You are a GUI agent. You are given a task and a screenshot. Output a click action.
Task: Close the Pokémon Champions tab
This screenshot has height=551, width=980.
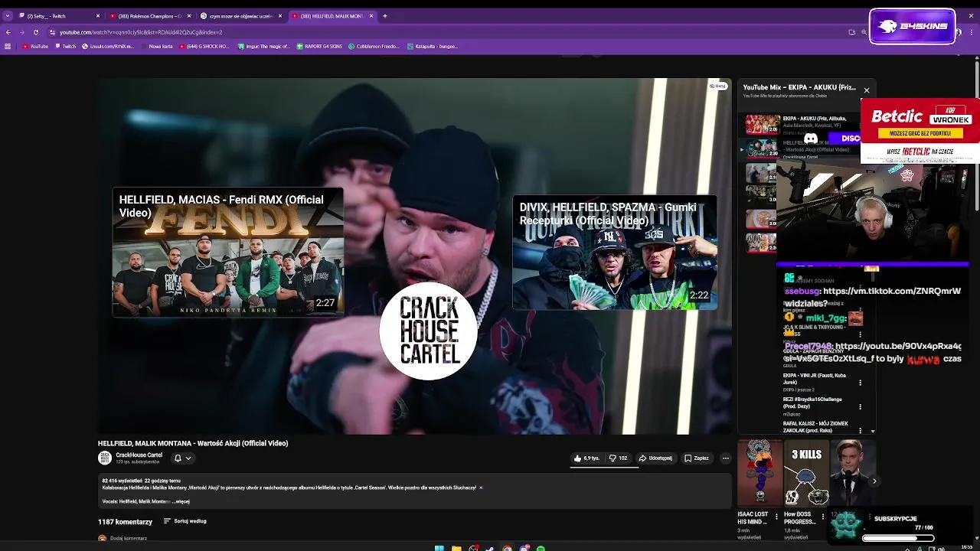click(x=189, y=16)
